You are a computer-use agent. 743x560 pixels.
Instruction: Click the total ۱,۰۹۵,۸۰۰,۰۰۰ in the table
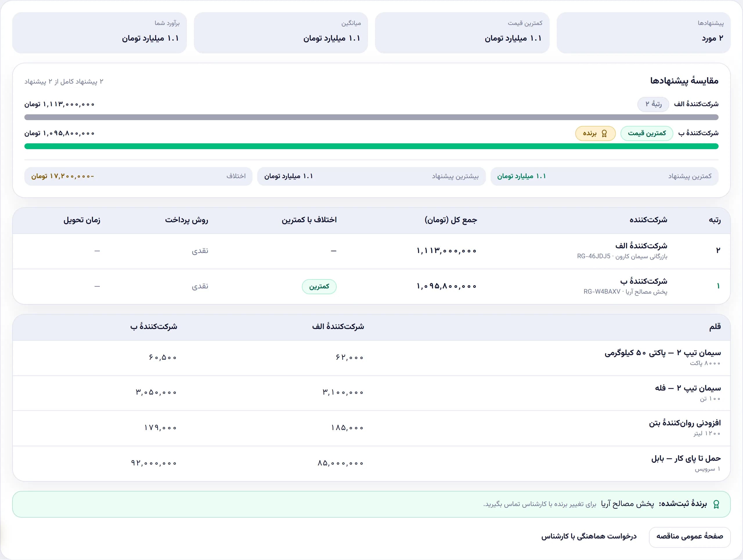[446, 286]
